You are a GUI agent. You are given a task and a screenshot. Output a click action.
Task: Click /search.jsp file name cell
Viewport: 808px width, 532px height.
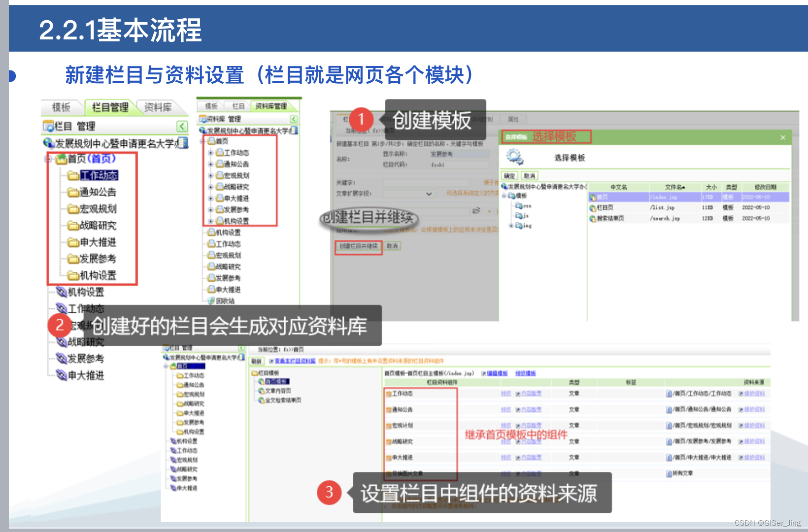[665, 218]
